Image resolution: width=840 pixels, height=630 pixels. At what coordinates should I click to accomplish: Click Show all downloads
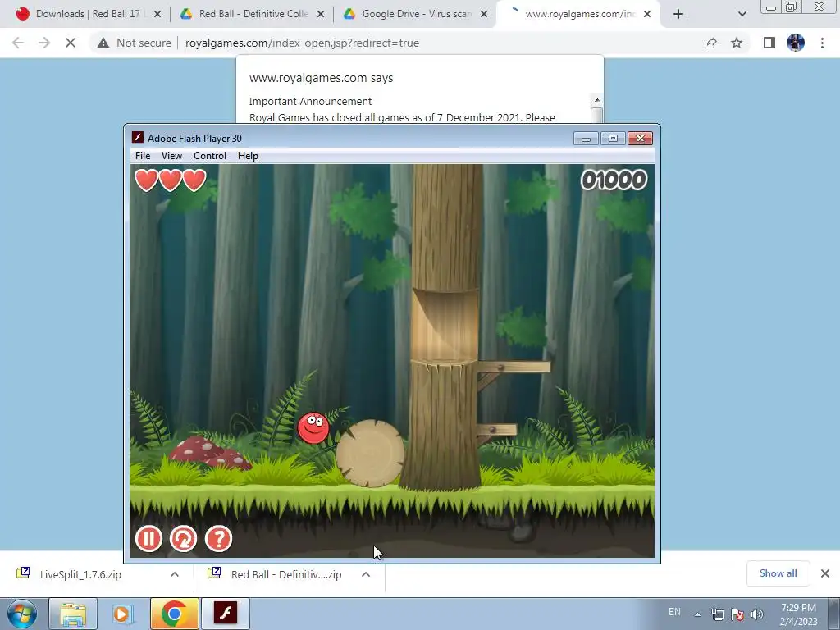click(778, 573)
